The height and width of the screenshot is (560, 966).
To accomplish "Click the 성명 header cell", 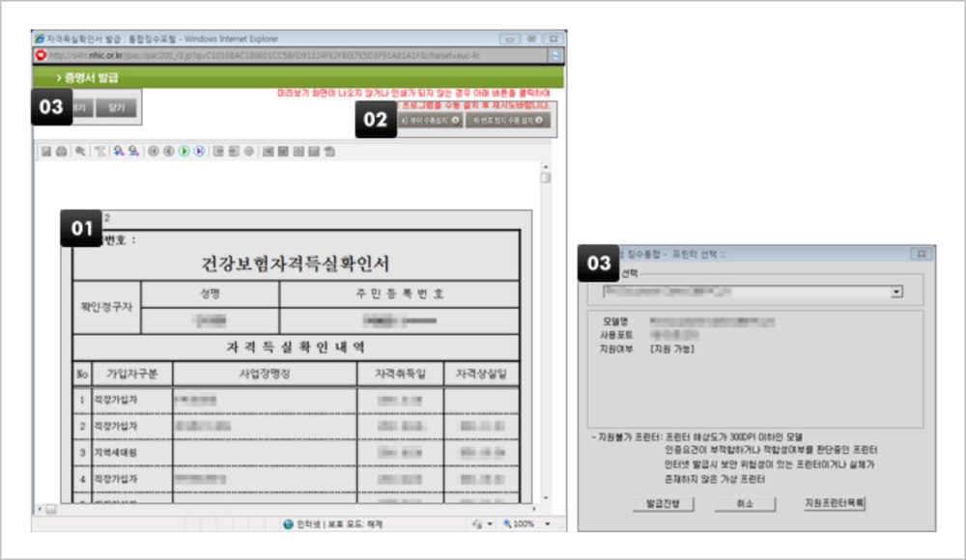I will click(x=210, y=294).
